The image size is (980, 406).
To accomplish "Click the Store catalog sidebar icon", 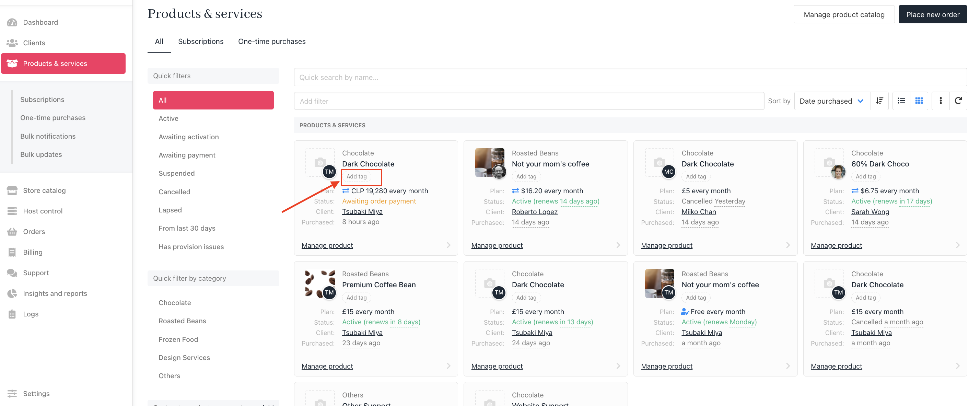I will [12, 190].
